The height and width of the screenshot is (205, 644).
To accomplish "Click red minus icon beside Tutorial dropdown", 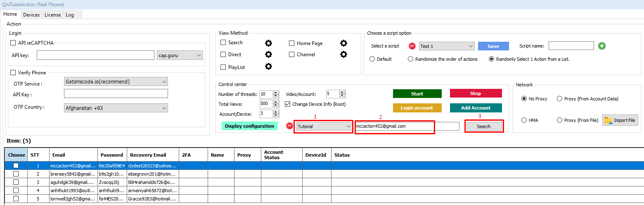I will 289,126.
